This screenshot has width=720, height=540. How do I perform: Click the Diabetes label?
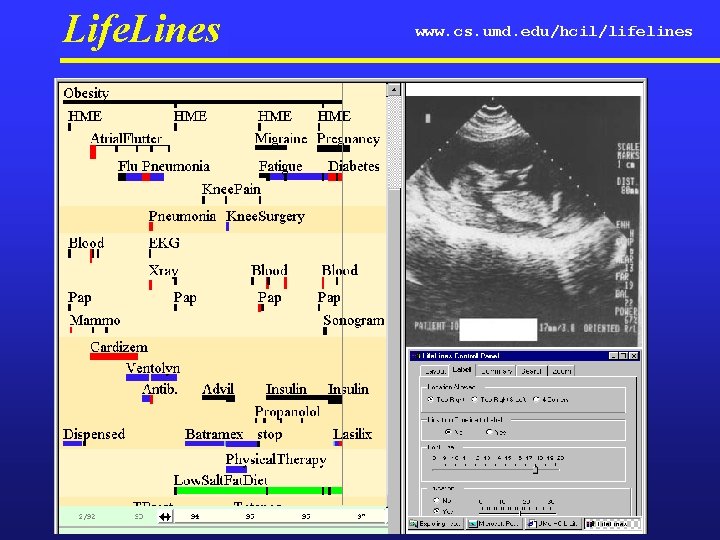(354, 166)
